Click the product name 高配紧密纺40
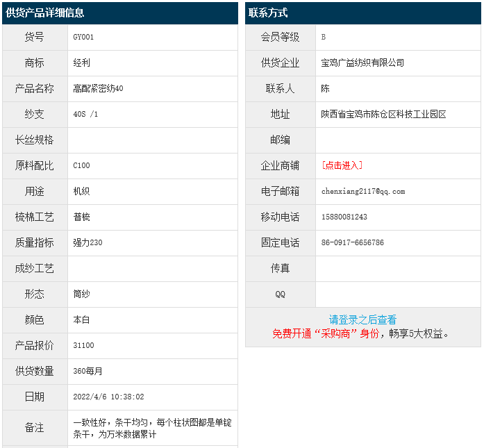 pos(98,88)
